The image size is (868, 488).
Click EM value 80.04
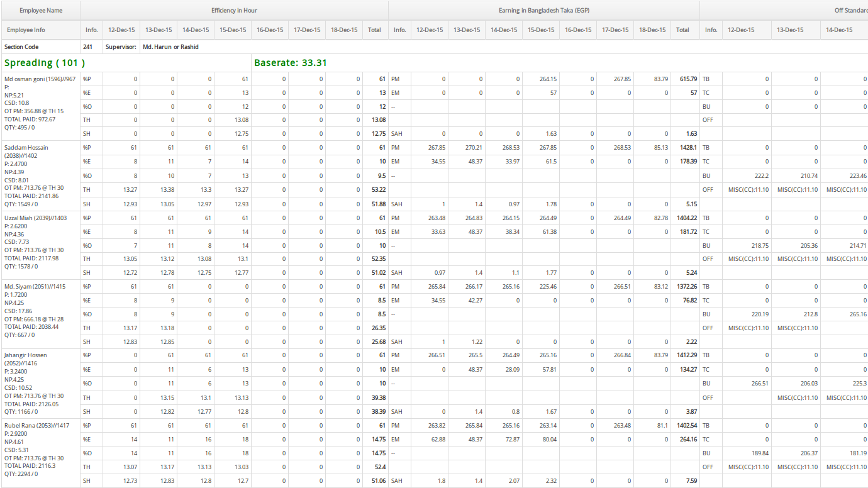(550, 440)
